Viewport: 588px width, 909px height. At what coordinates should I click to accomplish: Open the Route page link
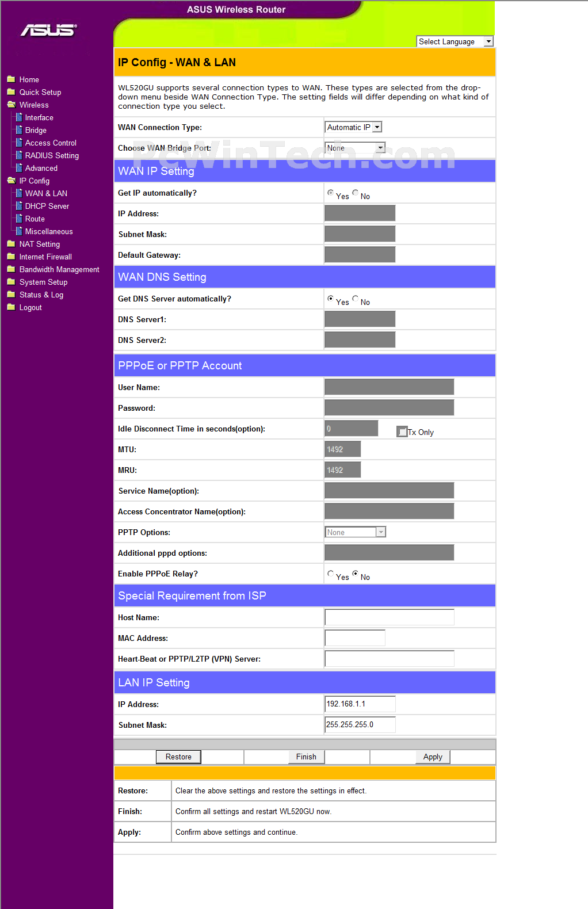click(x=35, y=219)
